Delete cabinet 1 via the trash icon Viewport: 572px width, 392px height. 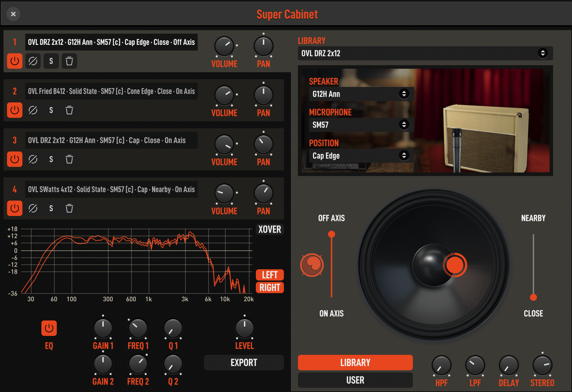[69, 61]
